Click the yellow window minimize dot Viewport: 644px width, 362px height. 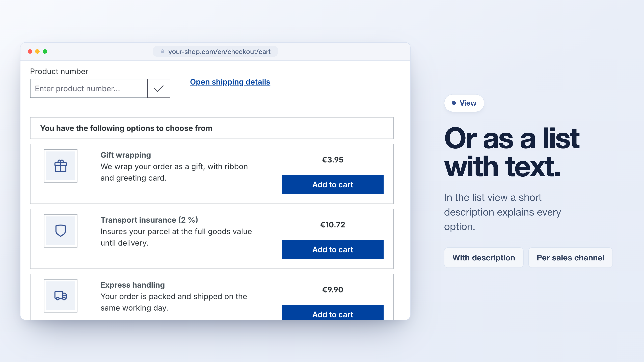click(x=38, y=51)
